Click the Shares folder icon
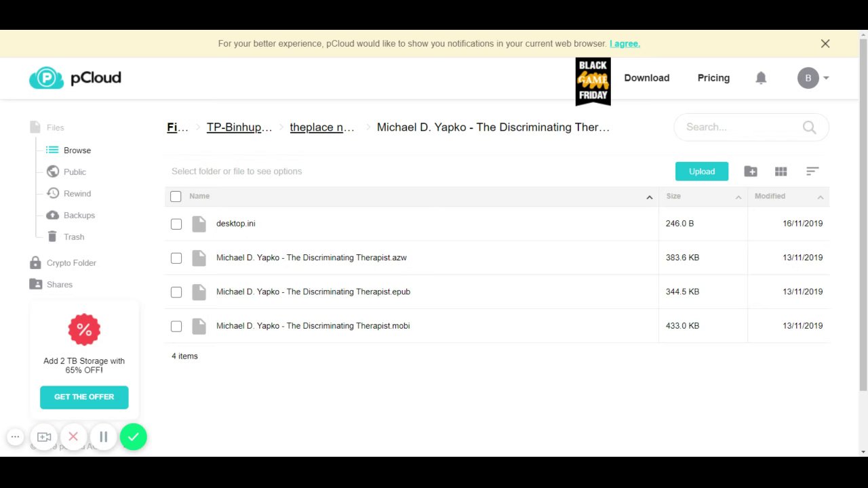This screenshot has height=488, width=868. coord(35,284)
